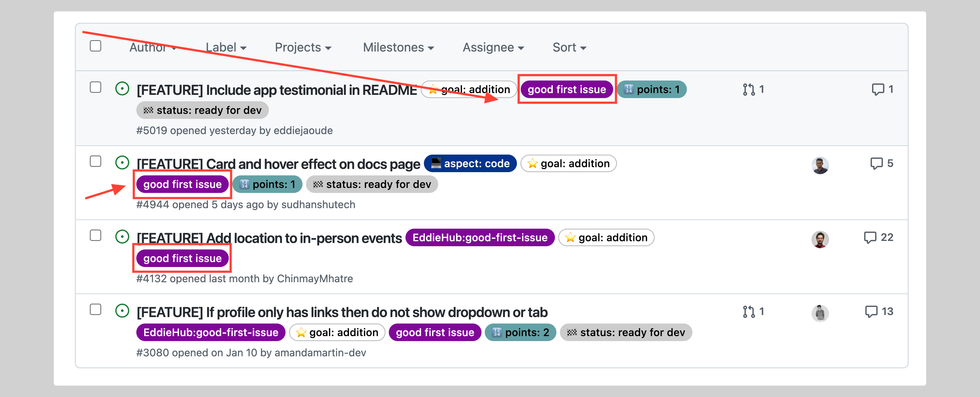Open the Assignee filter menu

point(493,48)
